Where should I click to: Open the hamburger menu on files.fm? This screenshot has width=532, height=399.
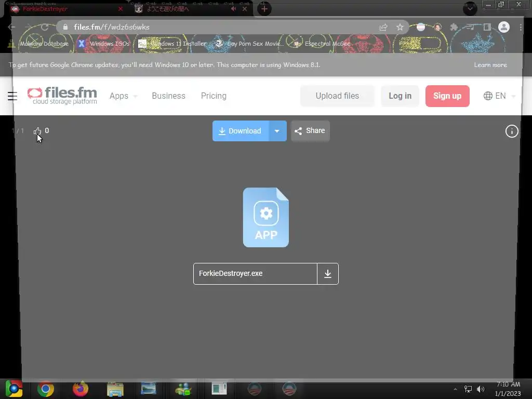(12, 96)
